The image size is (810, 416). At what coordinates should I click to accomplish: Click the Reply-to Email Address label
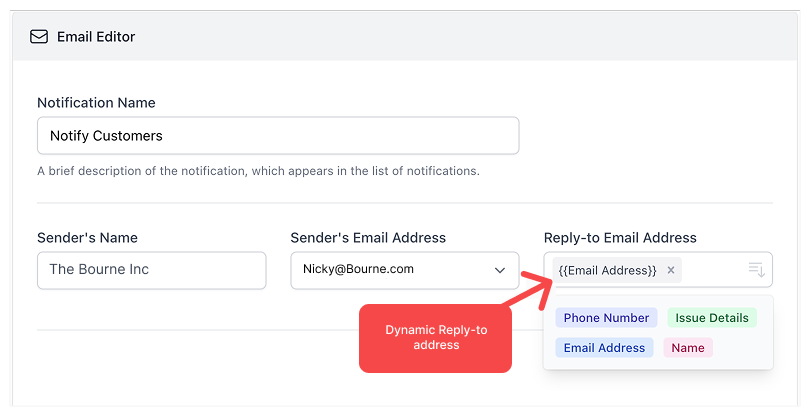pyautogui.click(x=620, y=238)
